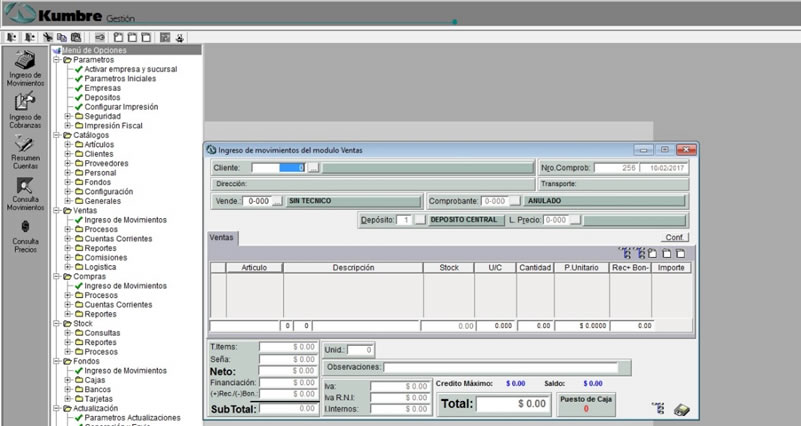Select the Ventas tab in movement window

[222, 238]
